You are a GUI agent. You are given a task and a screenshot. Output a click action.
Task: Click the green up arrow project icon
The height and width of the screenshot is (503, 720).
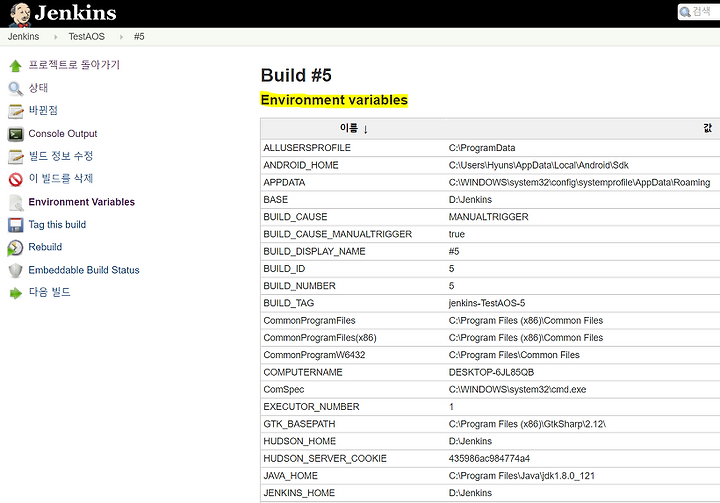pyautogui.click(x=15, y=66)
